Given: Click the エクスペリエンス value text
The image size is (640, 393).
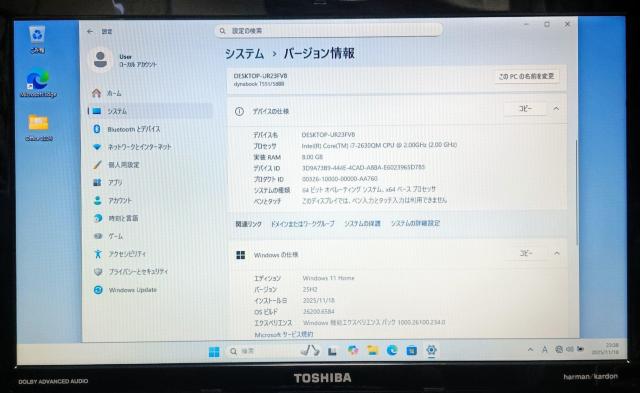Looking at the screenshot, I should click(x=374, y=322).
